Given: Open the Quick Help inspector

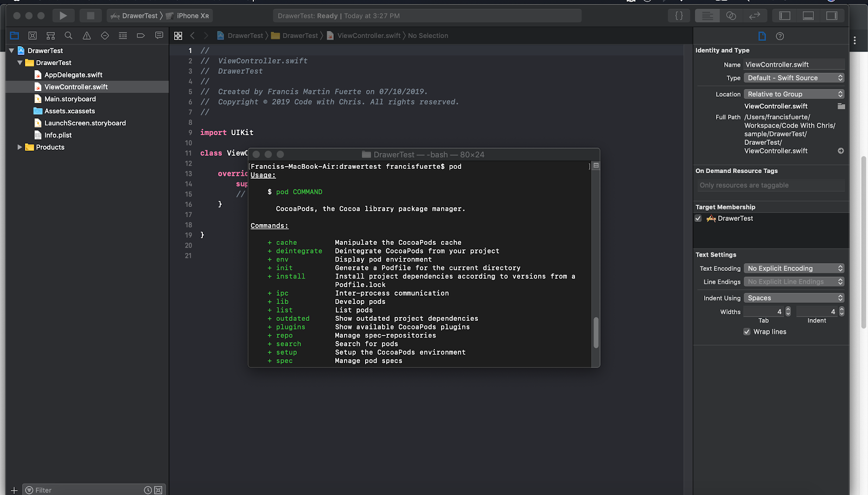Looking at the screenshot, I should coord(780,36).
